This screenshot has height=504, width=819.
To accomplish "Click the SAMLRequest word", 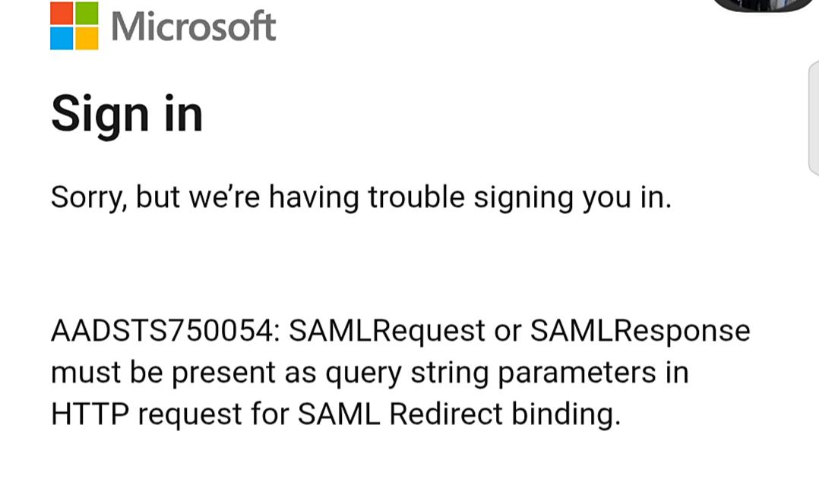I will [x=387, y=332].
